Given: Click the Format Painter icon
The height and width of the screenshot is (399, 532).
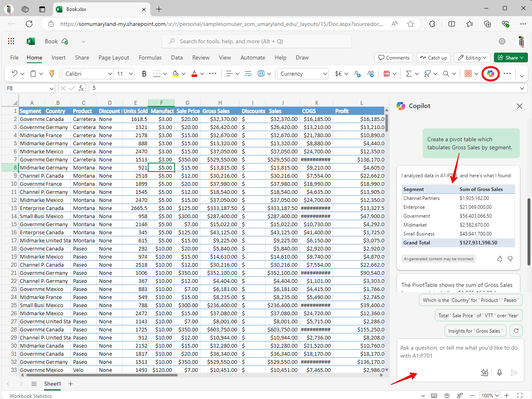Looking at the screenshot, I should click(52, 74).
